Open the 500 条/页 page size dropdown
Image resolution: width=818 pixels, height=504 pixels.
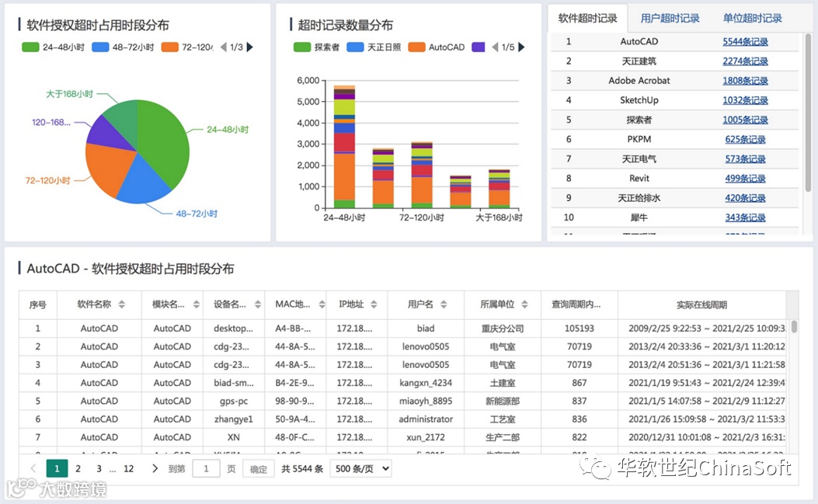pyautogui.click(x=362, y=468)
